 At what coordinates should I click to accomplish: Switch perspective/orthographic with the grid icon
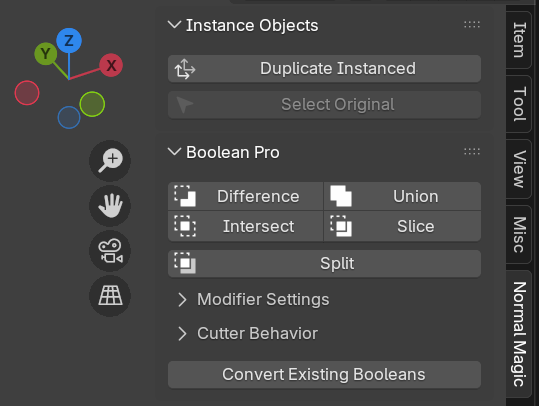click(x=110, y=296)
